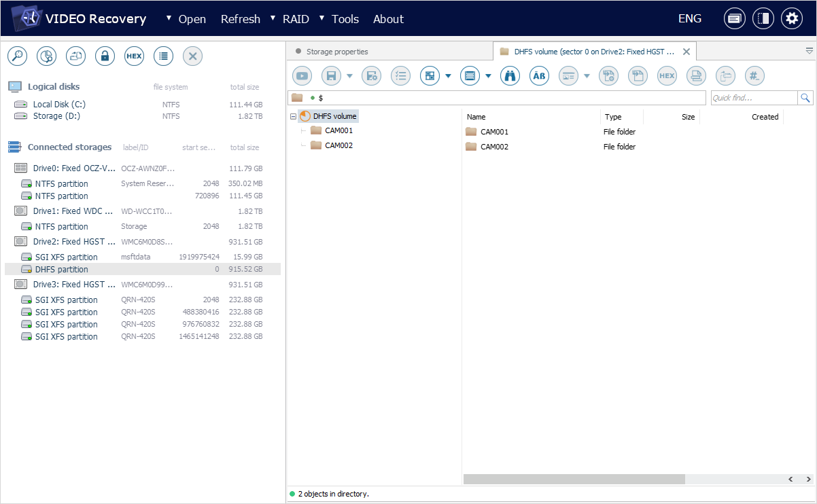The image size is (817, 504).
Task: Click About in the top bar
Action: coord(388,19)
